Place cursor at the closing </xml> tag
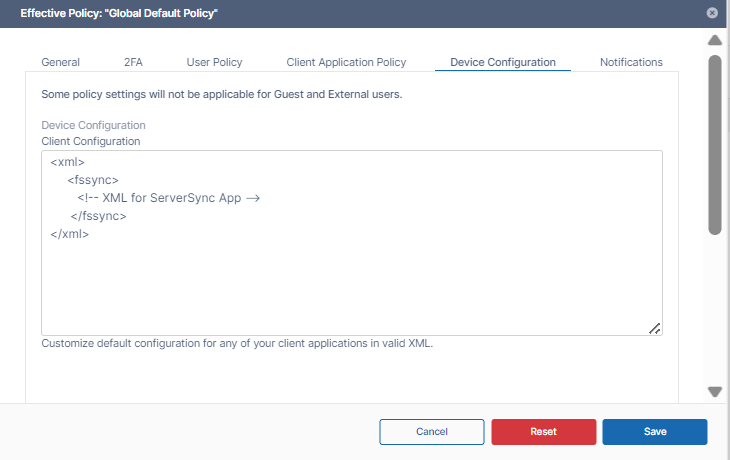The image size is (730, 460). pos(70,234)
